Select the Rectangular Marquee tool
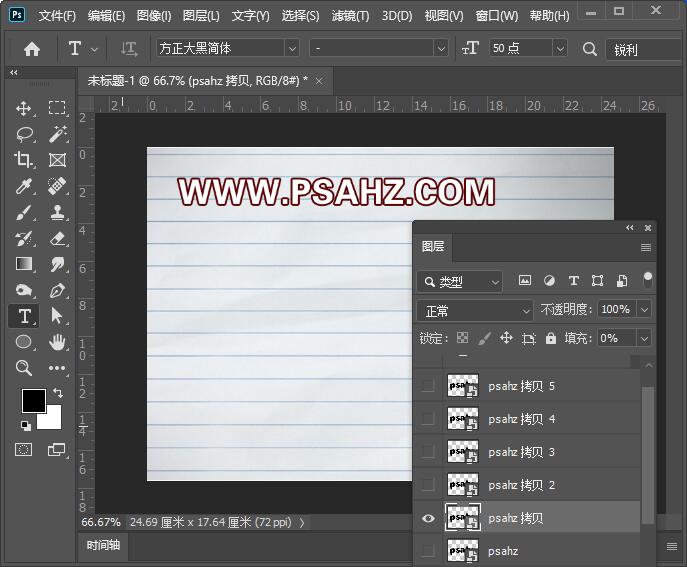Viewport: 687px width, 567px height. (57, 108)
